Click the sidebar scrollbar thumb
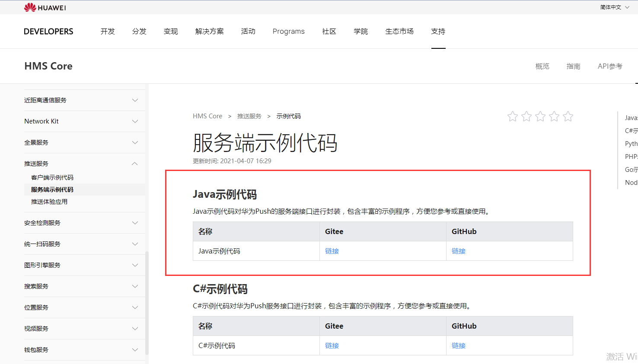Image resolution: width=638 pixels, height=364 pixels. point(147,303)
